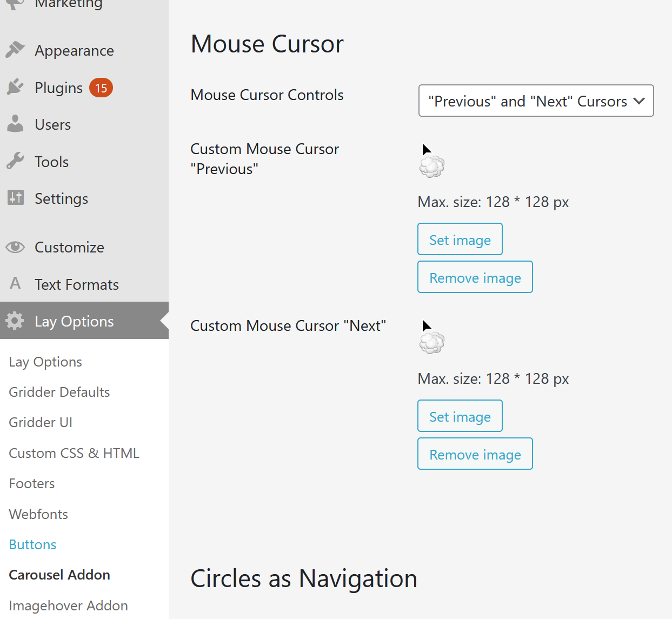Click the Text Formats letter A icon
This screenshot has width=672, height=619.
[x=15, y=283]
